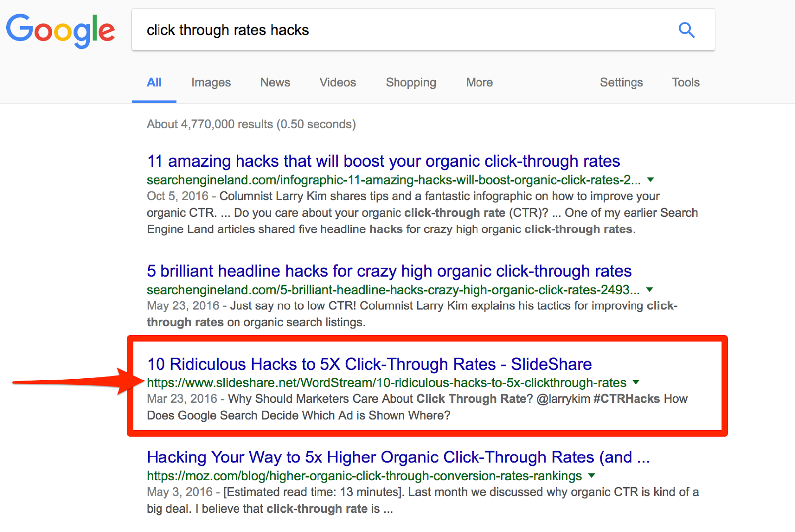Click the slideshare.net WordStream URL
The width and height of the screenshot is (795, 532).
(x=386, y=383)
